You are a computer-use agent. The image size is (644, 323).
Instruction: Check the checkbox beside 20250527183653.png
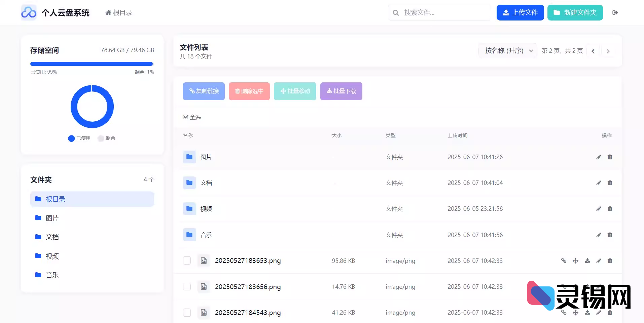187,260
